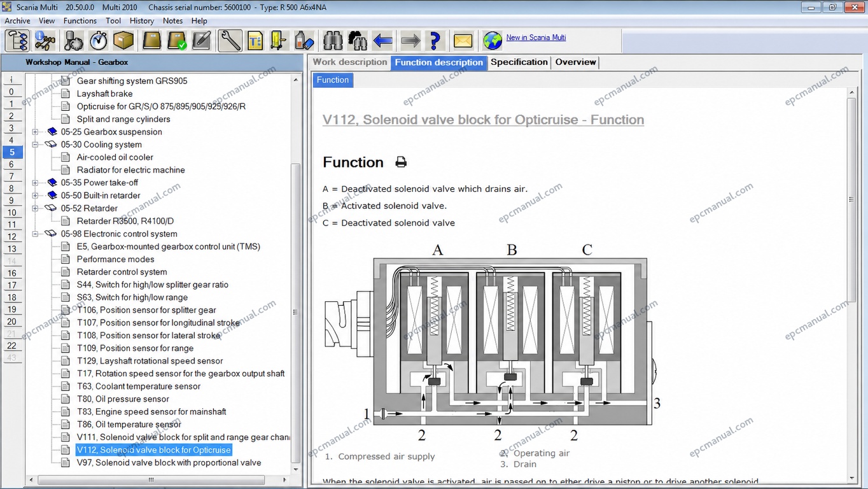This screenshot has height=489, width=868.
Task: Open the plain brown book icon
Action: (x=151, y=41)
